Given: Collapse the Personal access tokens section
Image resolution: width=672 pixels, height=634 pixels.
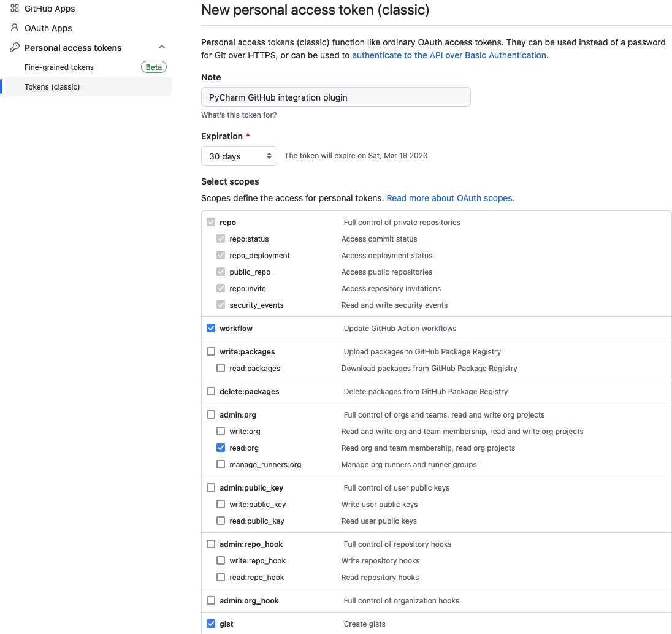Looking at the screenshot, I should (x=161, y=46).
